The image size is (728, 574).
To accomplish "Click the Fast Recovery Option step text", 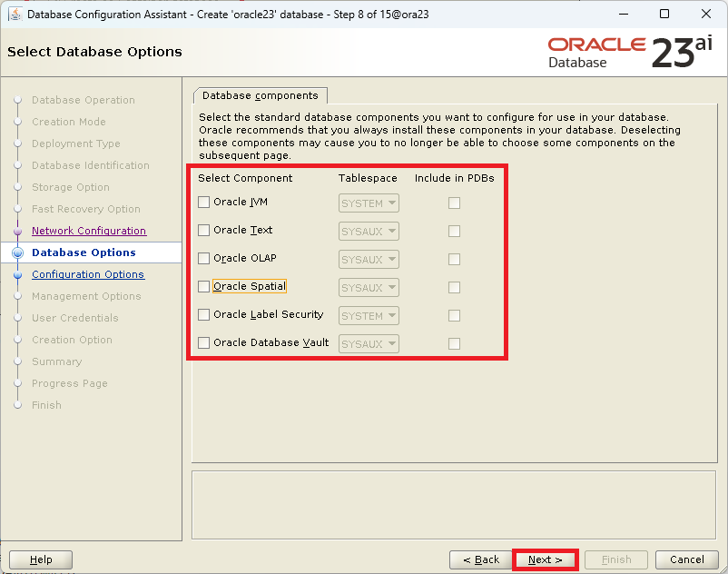I will [86, 209].
